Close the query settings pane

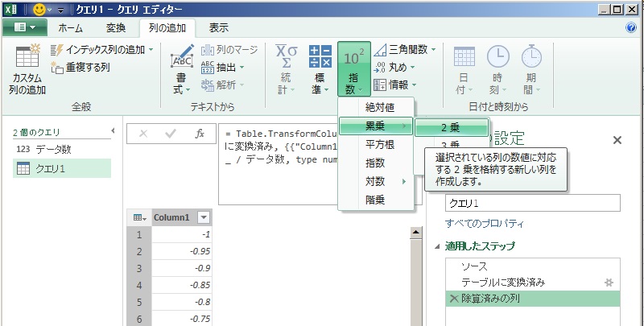click(x=617, y=140)
